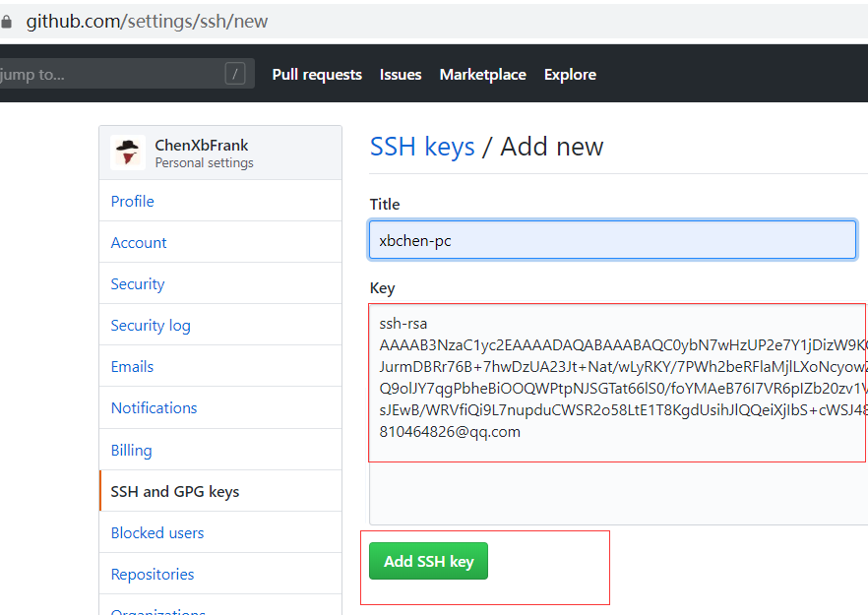Viewport: 868px width, 615px height.
Task: Go to Account settings
Action: pyautogui.click(x=220, y=242)
